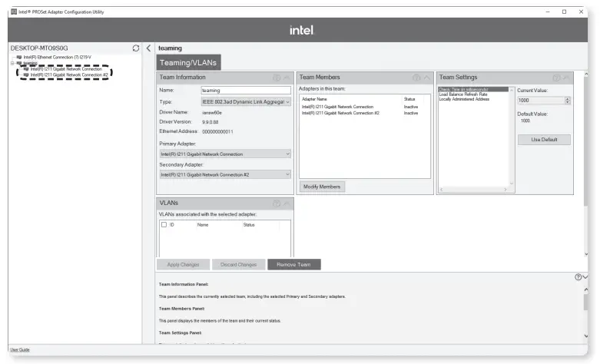Collapse the device tree with the back chevron
The width and height of the screenshot is (600, 364).
coord(148,48)
